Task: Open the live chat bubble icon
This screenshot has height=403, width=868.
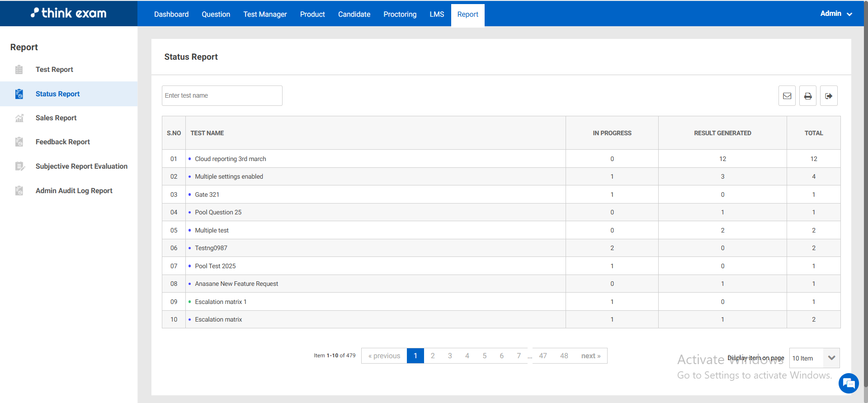Action: pyautogui.click(x=848, y=384)
